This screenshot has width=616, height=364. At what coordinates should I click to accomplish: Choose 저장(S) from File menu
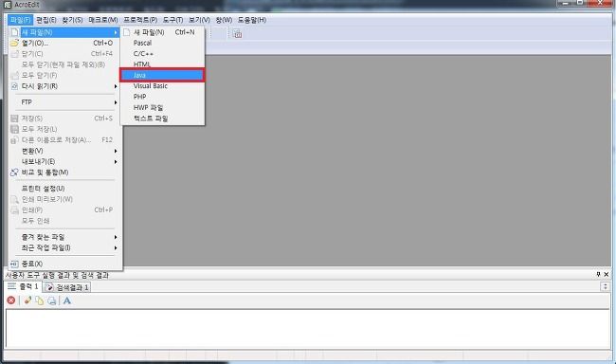(64, 118)
